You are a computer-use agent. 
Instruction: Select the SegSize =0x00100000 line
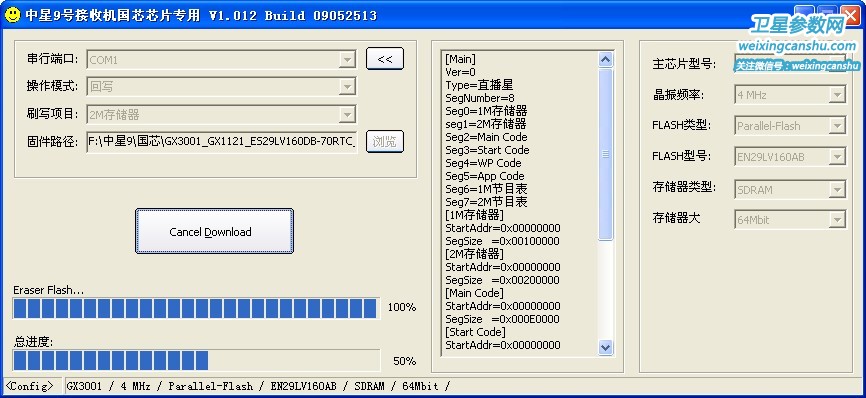pyautogui.click(x=502, y=241)
